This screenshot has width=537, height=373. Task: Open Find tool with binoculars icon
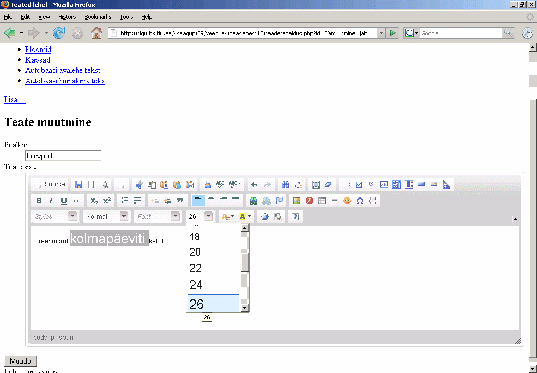point(285,185)
